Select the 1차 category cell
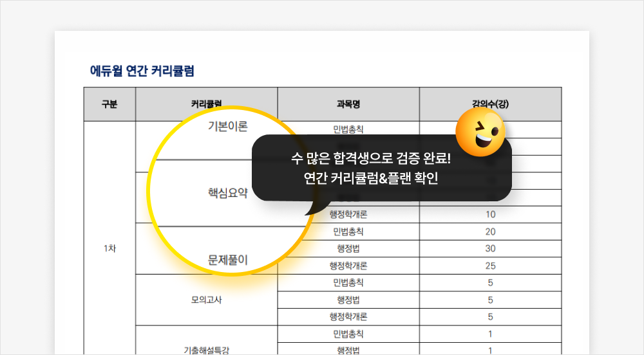 (109, 248)
